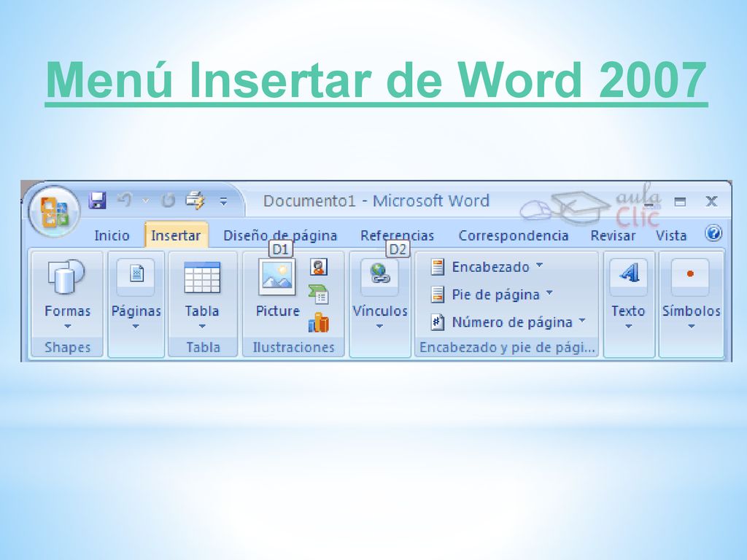Open the Inicio tab
Viewport: 747px width, 560px height.
tap(112, 236)
